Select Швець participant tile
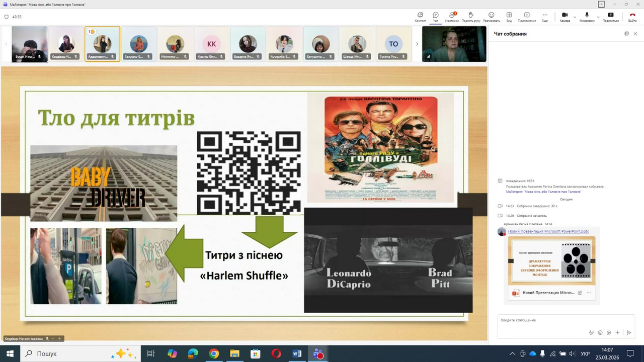This screenshot has width=644, height=362. pos(357,44)
